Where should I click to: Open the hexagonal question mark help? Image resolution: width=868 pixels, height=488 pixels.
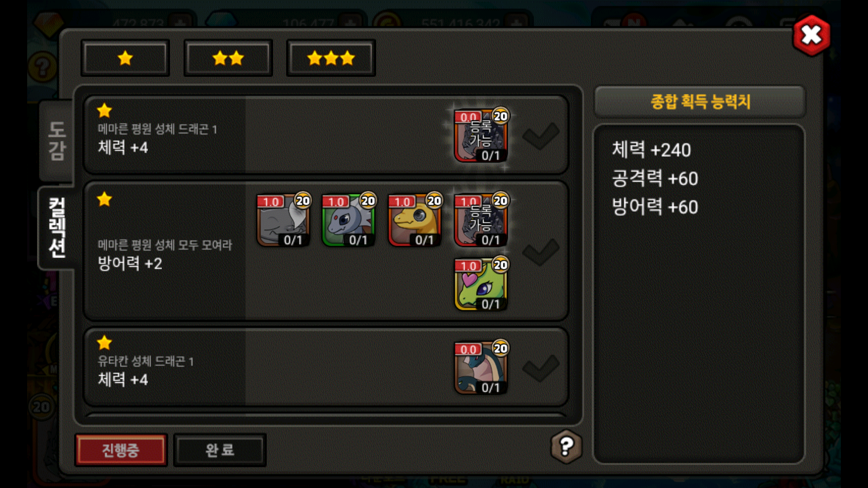[x=566, y=446]
